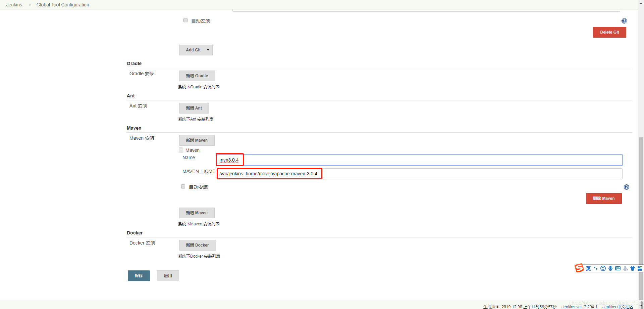Click the first 新增 Maven button
This screenshot has height=309, width=644.
tap(197, 140)
